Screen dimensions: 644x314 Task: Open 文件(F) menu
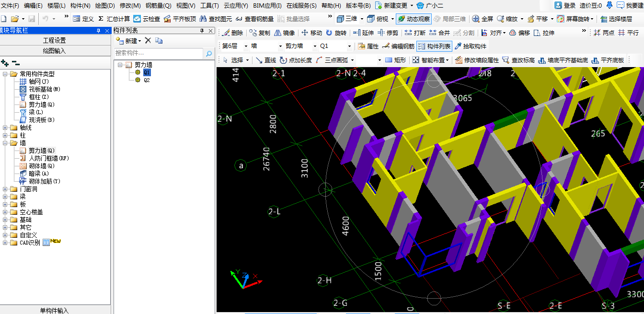[10, 6]
